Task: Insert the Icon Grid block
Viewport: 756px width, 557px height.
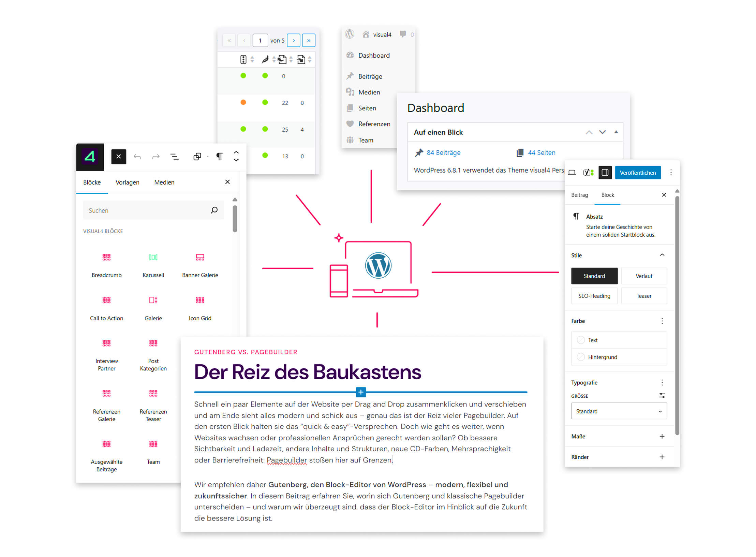Action: pos(200,309)
